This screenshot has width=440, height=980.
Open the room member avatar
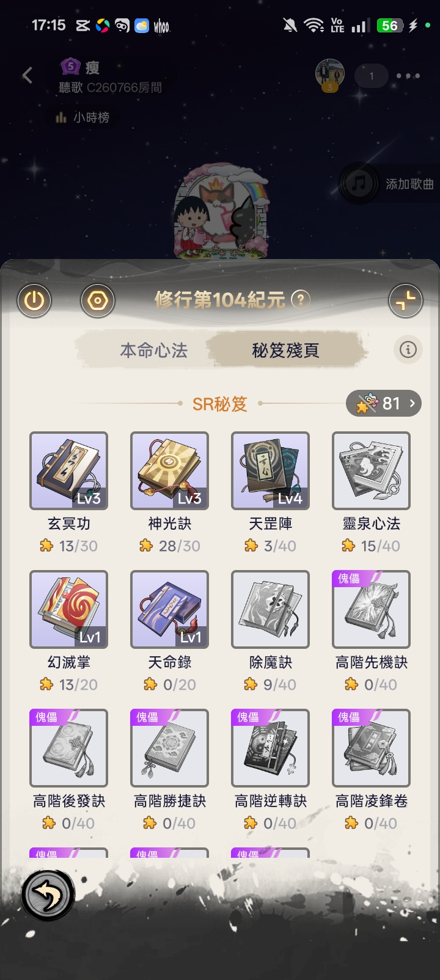point(330,75)
